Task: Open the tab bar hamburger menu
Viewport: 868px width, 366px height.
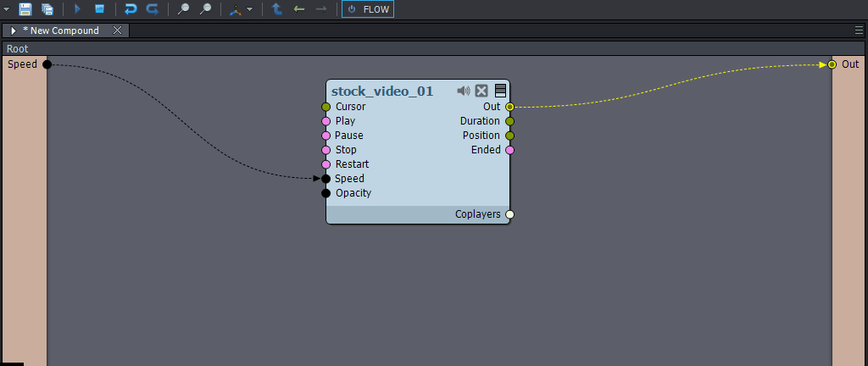Action: pos(860,30)
